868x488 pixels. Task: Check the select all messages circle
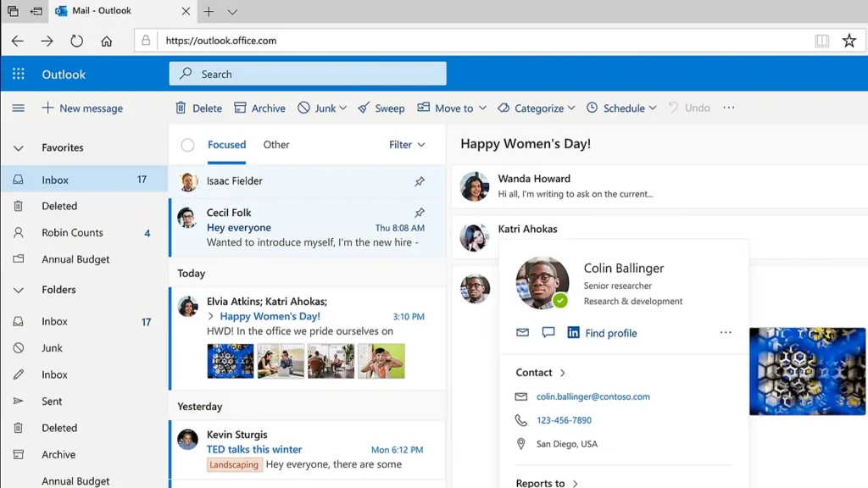187,145
